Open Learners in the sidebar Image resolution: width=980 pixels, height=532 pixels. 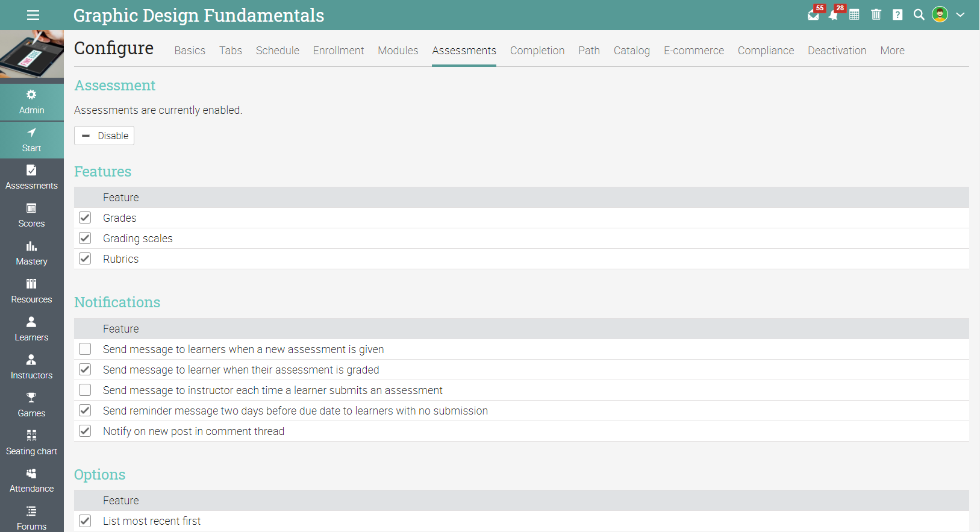pyautogui.click(x=32, y=330)
